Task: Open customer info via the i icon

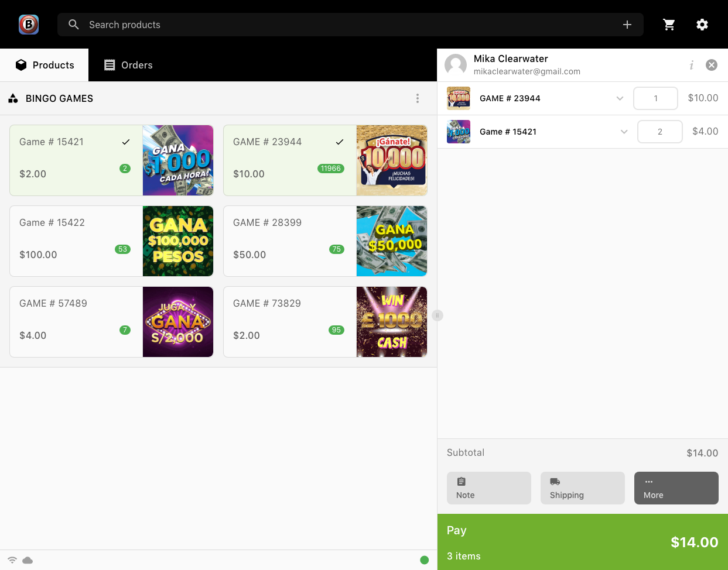Action: click(x=691, y=65)
